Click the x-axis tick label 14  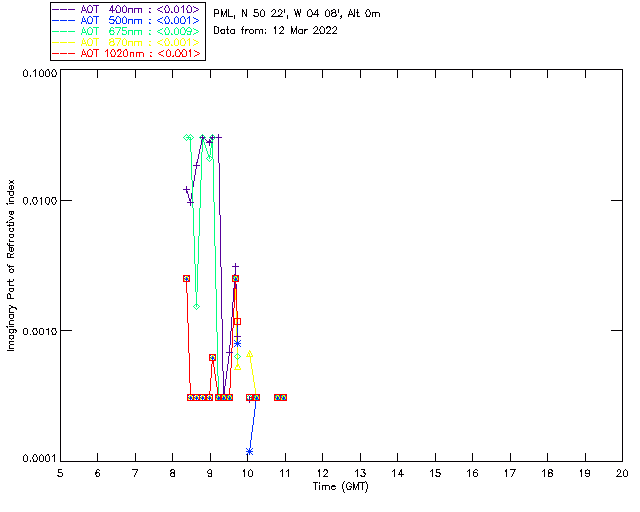pyautogui.click(x=398, y=473)
